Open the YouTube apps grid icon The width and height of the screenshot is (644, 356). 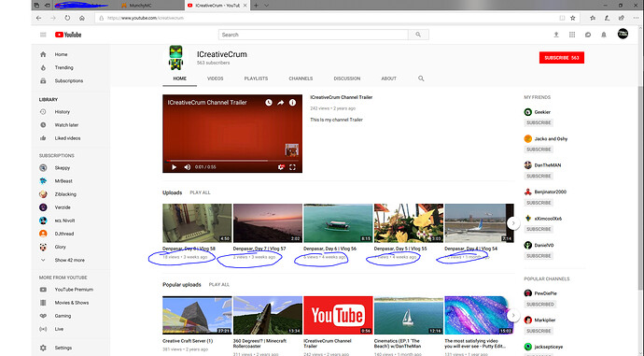point(572,35)
